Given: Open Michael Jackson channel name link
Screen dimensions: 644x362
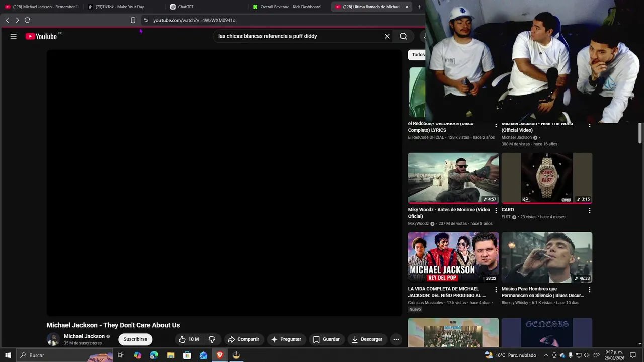Looking at the screenshot, I should 84,336.
